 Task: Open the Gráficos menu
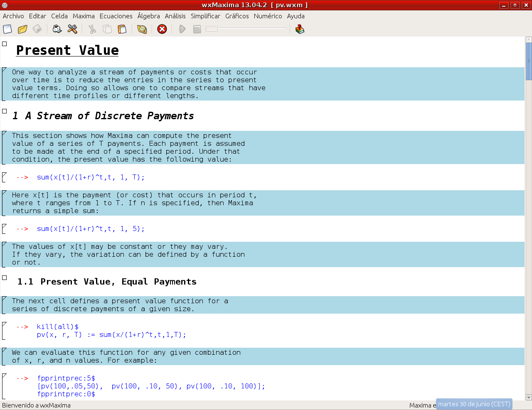237,16
